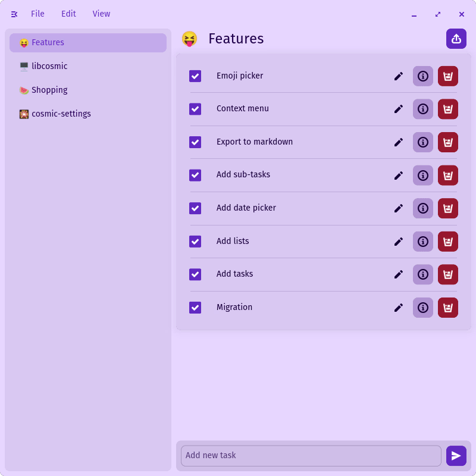This screenshot has height=476, width=476.
Task: Edit Add date picker with pencil icon
Action: tap(399, 208)
